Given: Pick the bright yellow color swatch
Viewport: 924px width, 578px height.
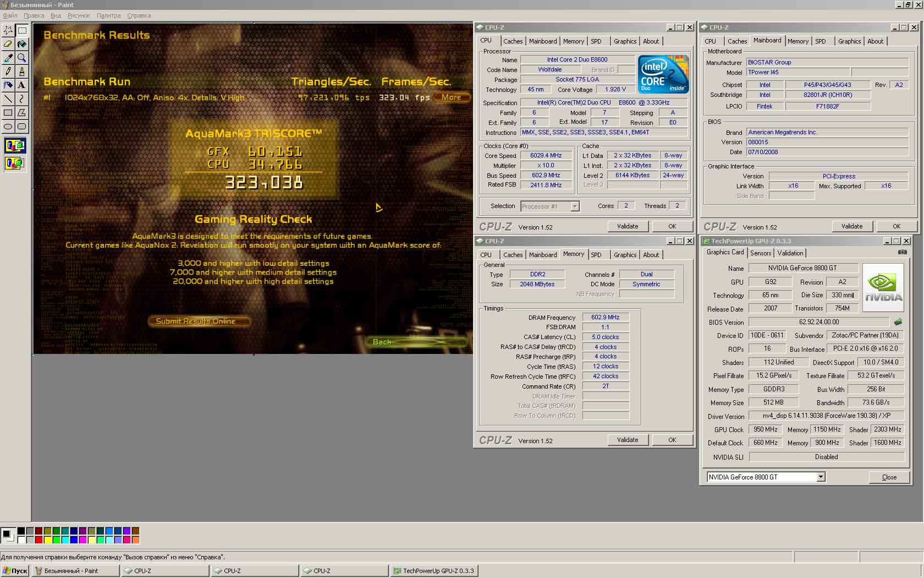Looking at the screenshot, I should pos(47,540).
